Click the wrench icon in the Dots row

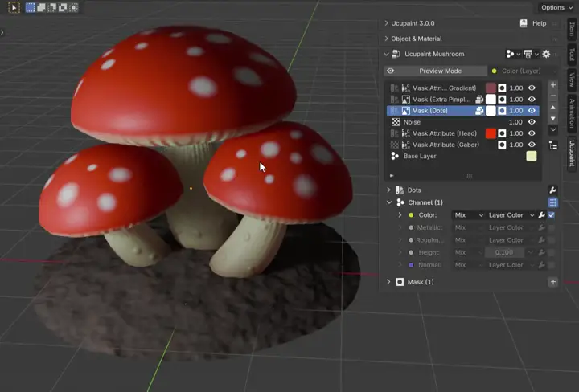[x=552, y=190]
